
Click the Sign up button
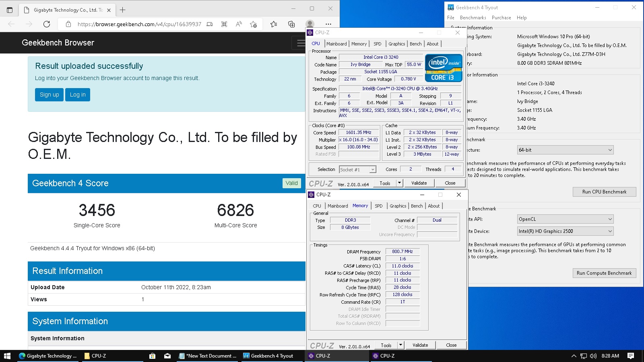pyautogui.click(x=49, y=95)
